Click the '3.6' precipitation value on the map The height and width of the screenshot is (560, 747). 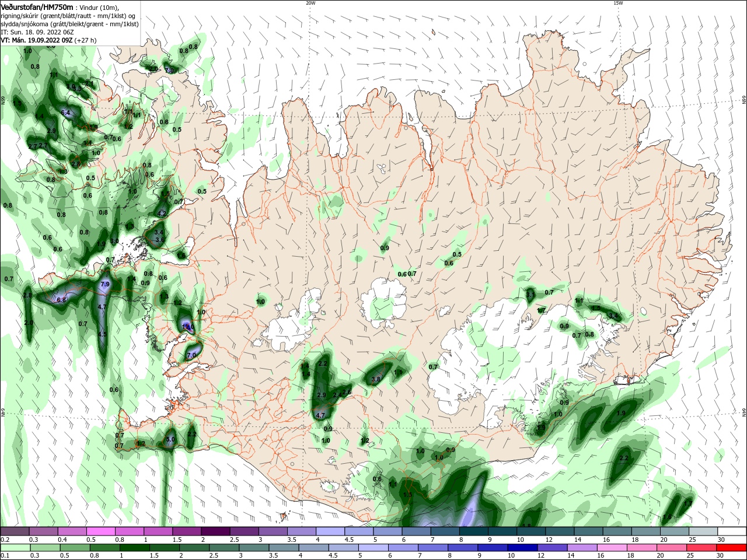159,240
